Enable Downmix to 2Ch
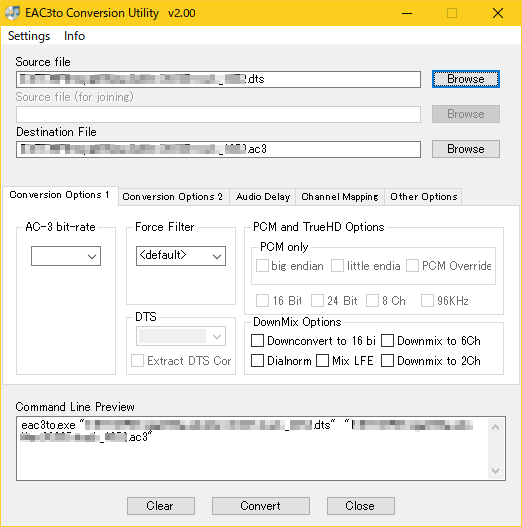The image size is (522, 527). coord(387,361)
